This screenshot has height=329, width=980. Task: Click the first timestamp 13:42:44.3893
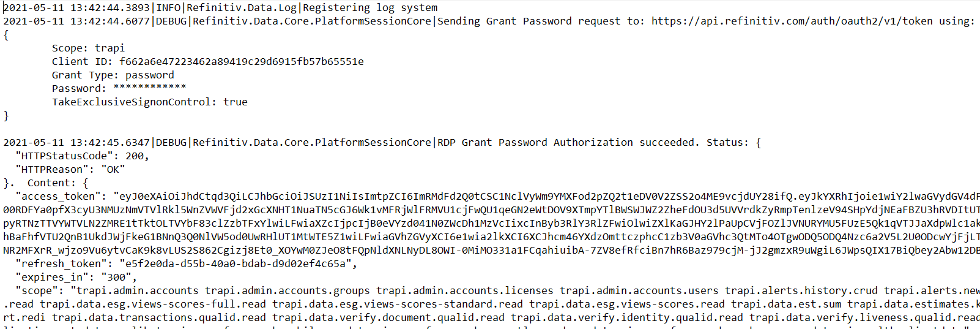point(110,7)
